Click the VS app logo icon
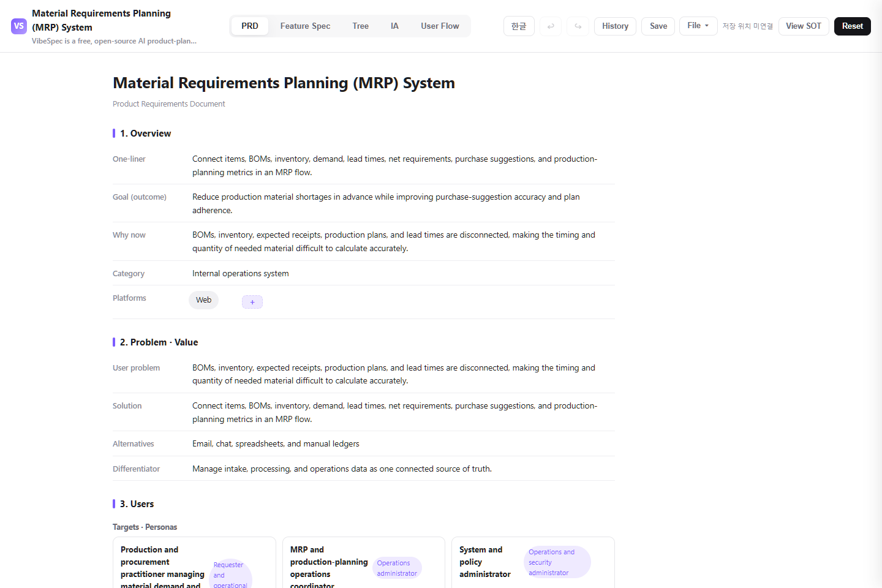 click(x=19, y=26)
